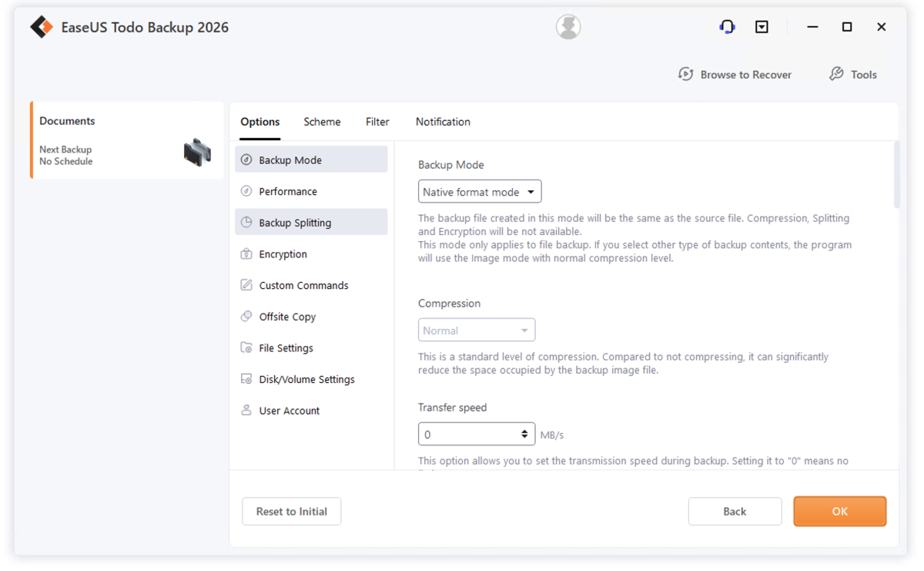Click the File Settings folder icon
Image resolution: width=924 pixels, height=571 pixels.
click(x=246, y=348)
